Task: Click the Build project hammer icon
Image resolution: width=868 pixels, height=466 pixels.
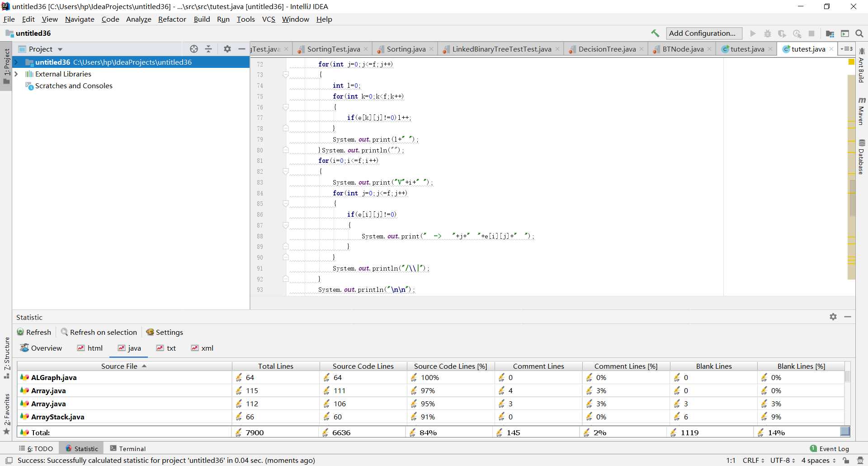Action: tap(655, 33)
